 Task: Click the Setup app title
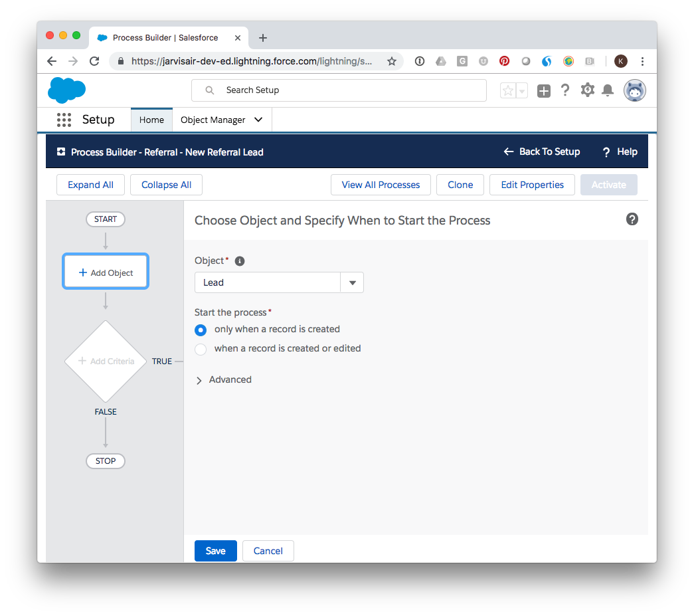coord(98,120)
